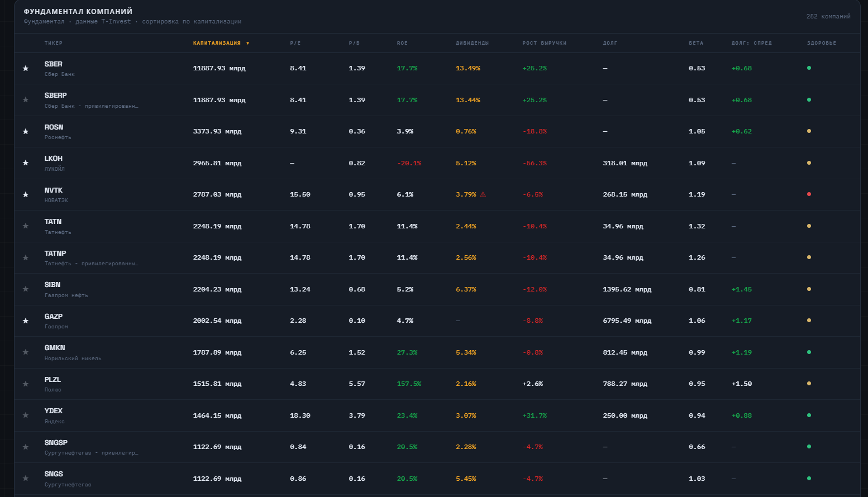Image resolution: width=868 pixels, height=497 pixels.
Task: Select the '3373.93 млрд' capitalization cell
Action: click(x=217, y=131)
